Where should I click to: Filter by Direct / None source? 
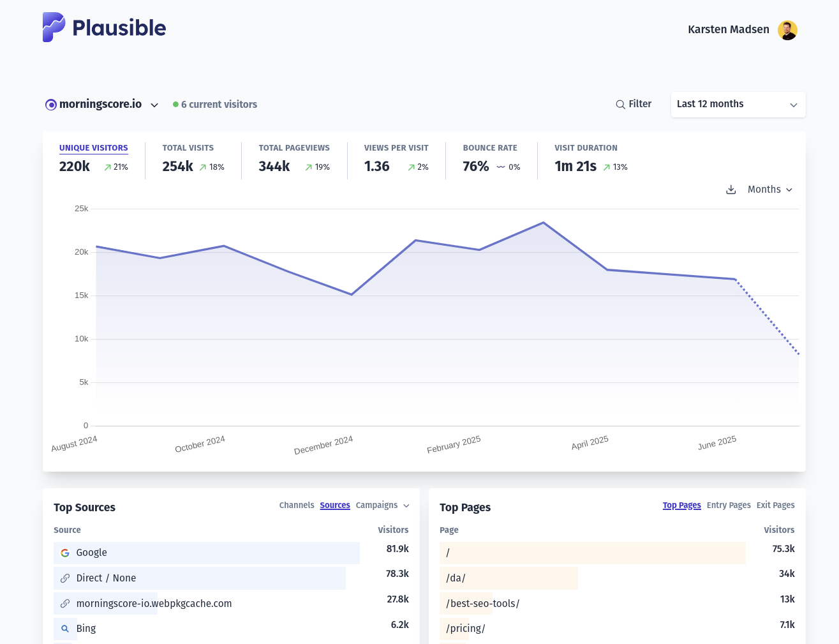click(x=231, y=578)
